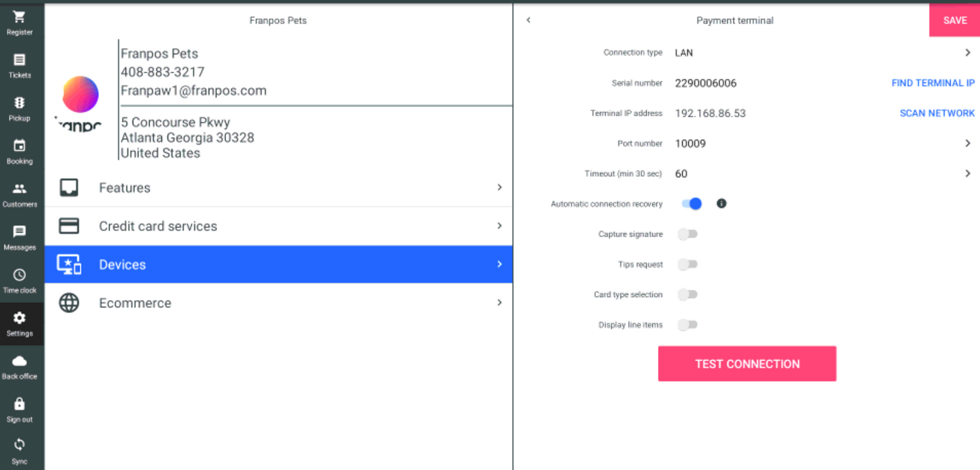Turn off Automatic connection recovery toggle
The image size is (980, 470).
coord(691,204)
